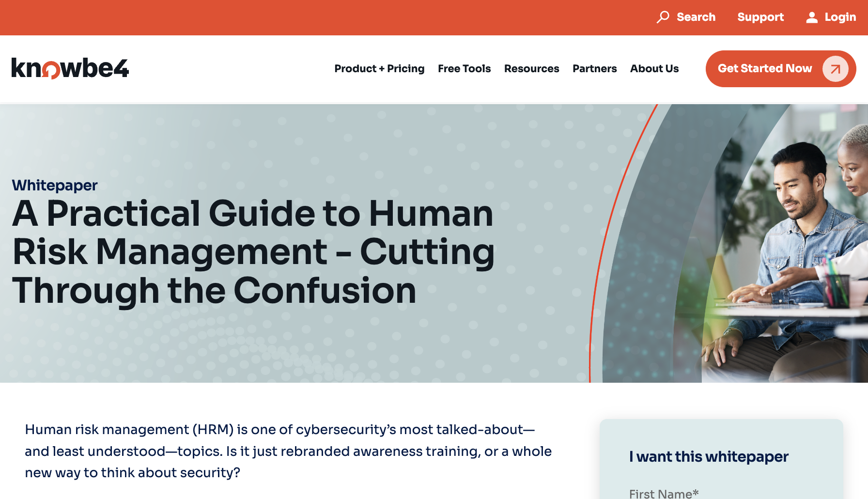This screenshot has height=499, width=868.
Task: Open the About Us menu
Action: point(654,69)
